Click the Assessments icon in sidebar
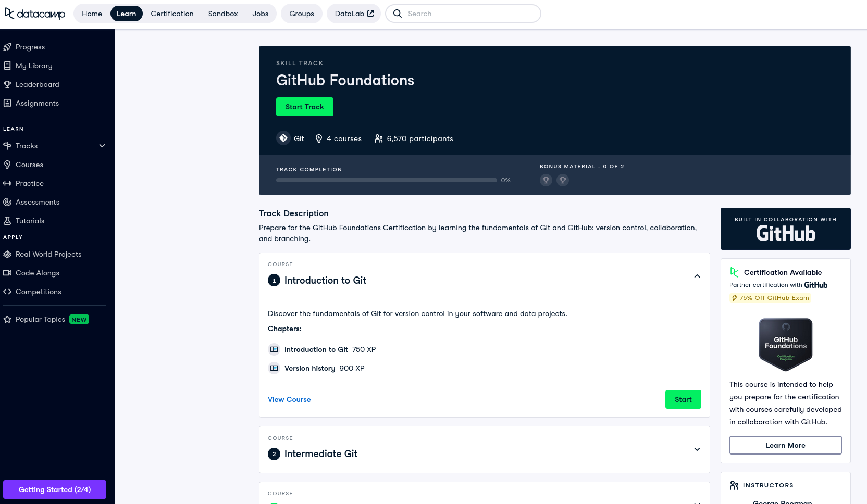 7,202
